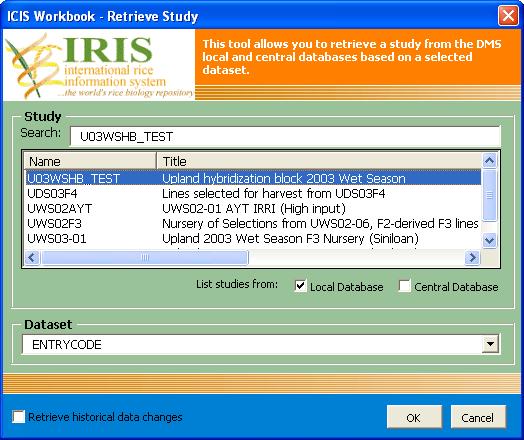The image size is (524, 440).
Task: Click the IRIS rice logo image
Action: pyautogui.click(x=99, y=65)
